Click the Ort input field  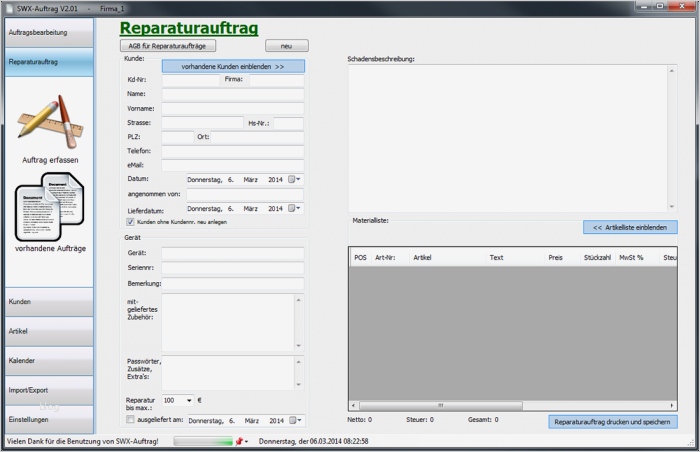(258, 137)
